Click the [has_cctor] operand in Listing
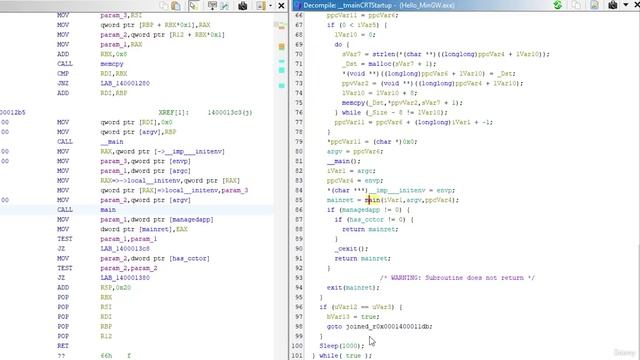Image resolution: width=640 pixels, height=360 pixels. [190, 258]
